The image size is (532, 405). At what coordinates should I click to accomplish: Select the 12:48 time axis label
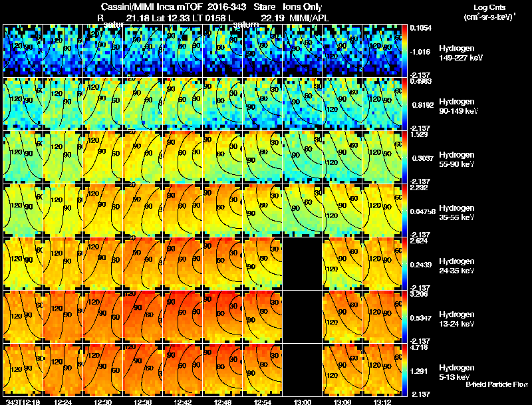223,402
